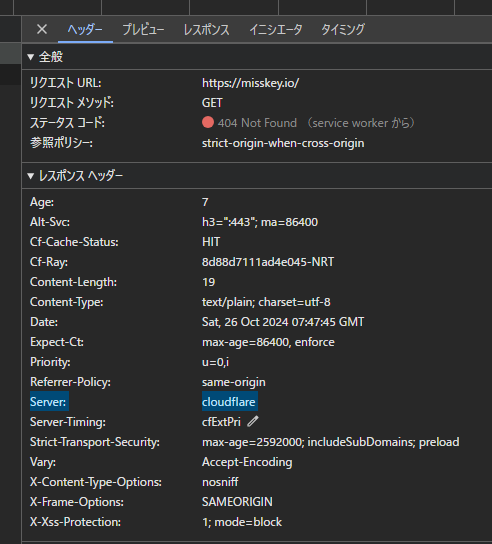Screen dimensions: 492x544
Task: Open the プレビュー tab
Action: (x=143, y=29)
